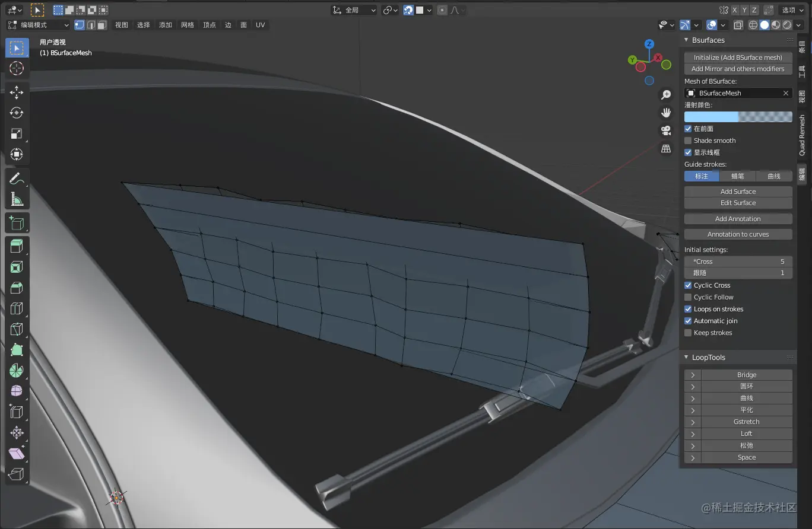Activate the Annotate tool in the toolbar
Viewport: 812px width, 529px height.
pyautogui.click(x=16, y=177)
